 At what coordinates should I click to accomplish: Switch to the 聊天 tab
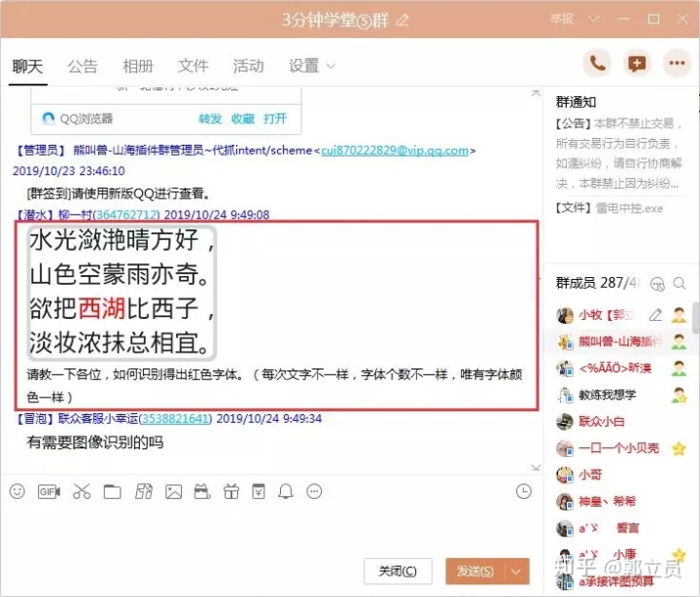(x=27, y=66)
